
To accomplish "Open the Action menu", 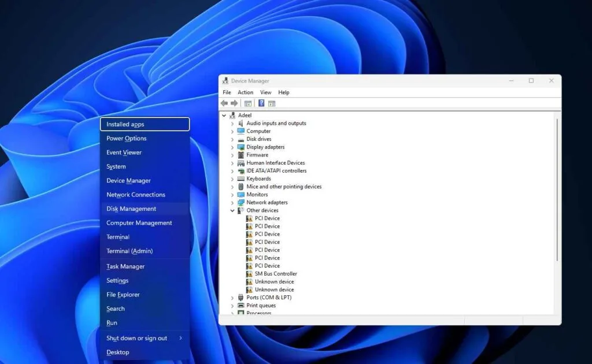I will point(245,92).
